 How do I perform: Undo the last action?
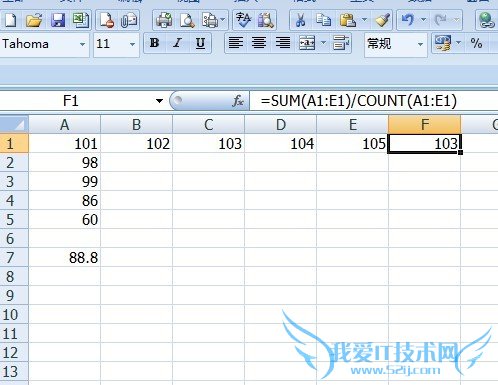click(408, 20)
